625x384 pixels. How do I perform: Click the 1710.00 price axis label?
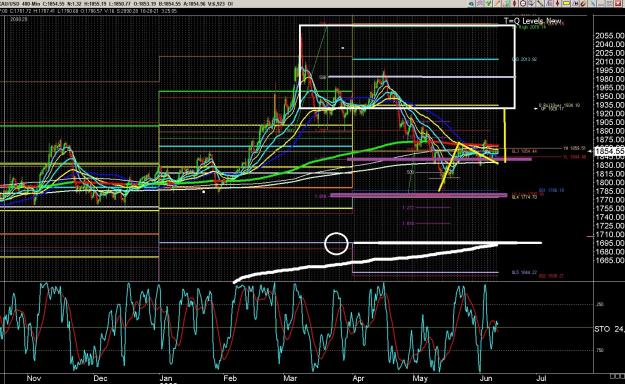tap(610, 234)
